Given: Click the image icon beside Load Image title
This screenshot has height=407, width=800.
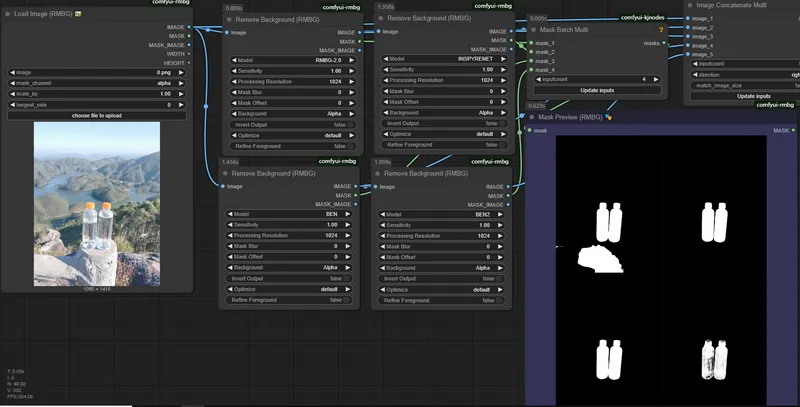Looking at the screenshot, I should click(79, 14).
